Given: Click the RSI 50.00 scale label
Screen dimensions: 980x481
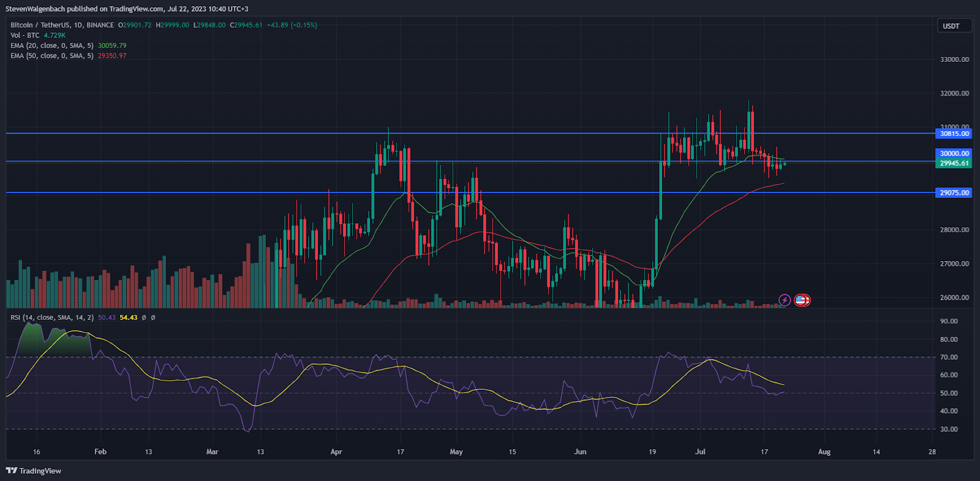Looking at the screenshot, I should [x=949, y=393].
